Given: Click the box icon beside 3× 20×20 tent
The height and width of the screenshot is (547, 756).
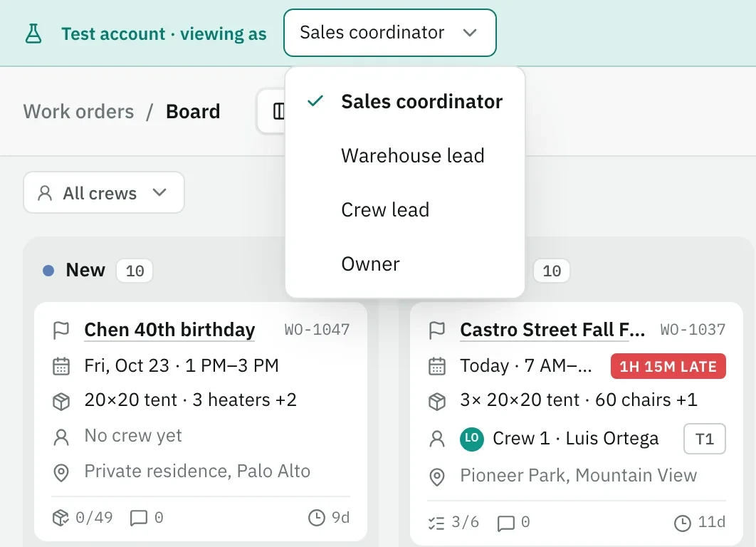Looking at the screenshot, I should (437, 401).
